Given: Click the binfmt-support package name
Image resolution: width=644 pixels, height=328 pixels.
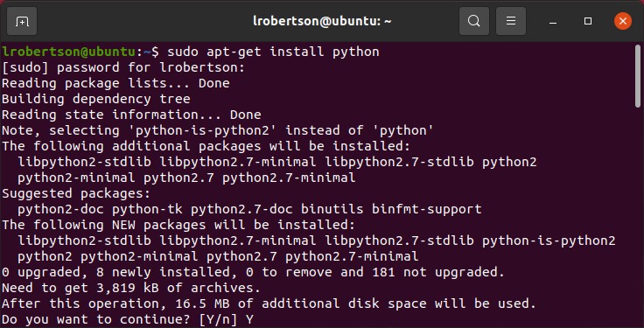Looking at the screenshot, I should tap(427, 209).
